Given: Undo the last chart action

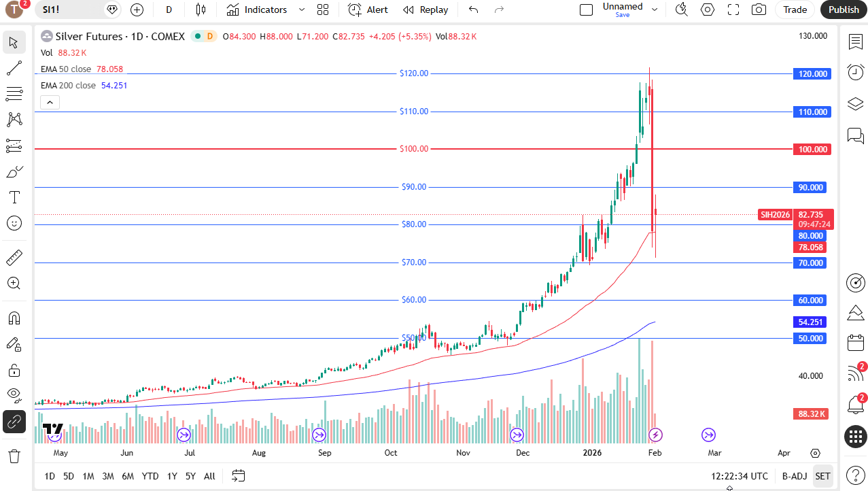Looking at the screenshot, I should pyautogui.click(x=474, y=10).
